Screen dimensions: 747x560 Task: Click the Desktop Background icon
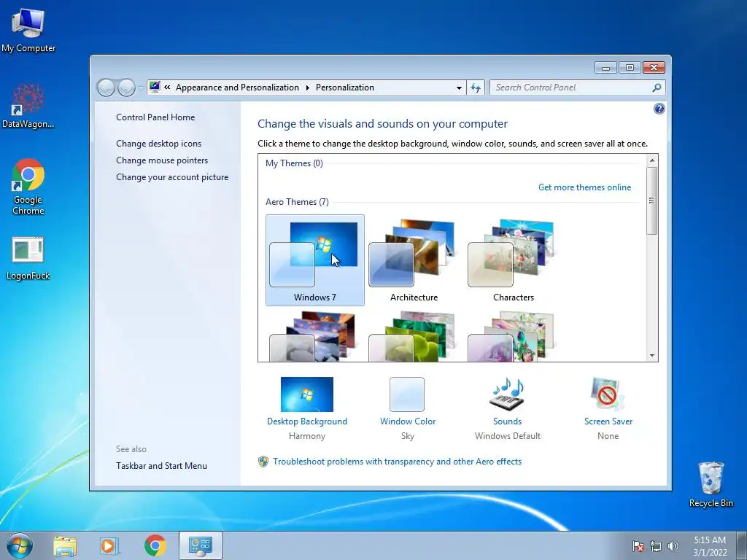307,394
